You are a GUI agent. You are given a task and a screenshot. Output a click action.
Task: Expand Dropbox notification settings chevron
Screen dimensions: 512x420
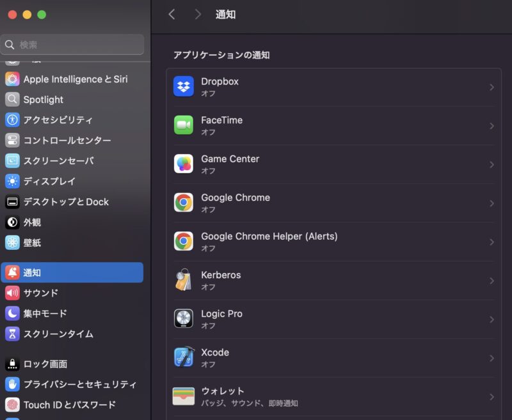coord(492,87)
